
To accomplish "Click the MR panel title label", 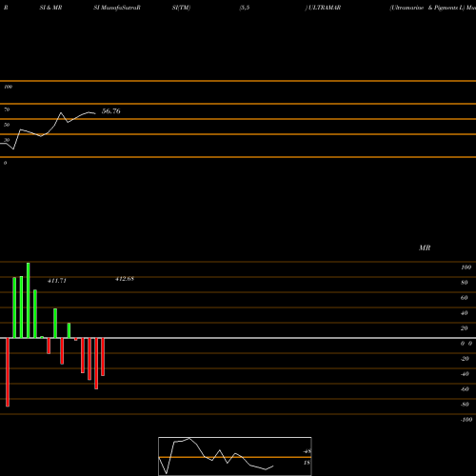I will (425, 248).
